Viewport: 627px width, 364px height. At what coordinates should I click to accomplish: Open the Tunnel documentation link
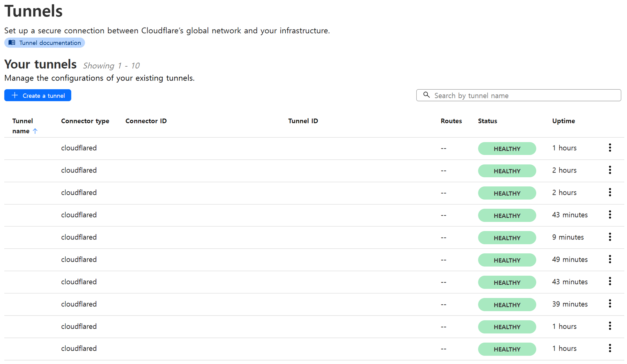click(x=50, y=43)
